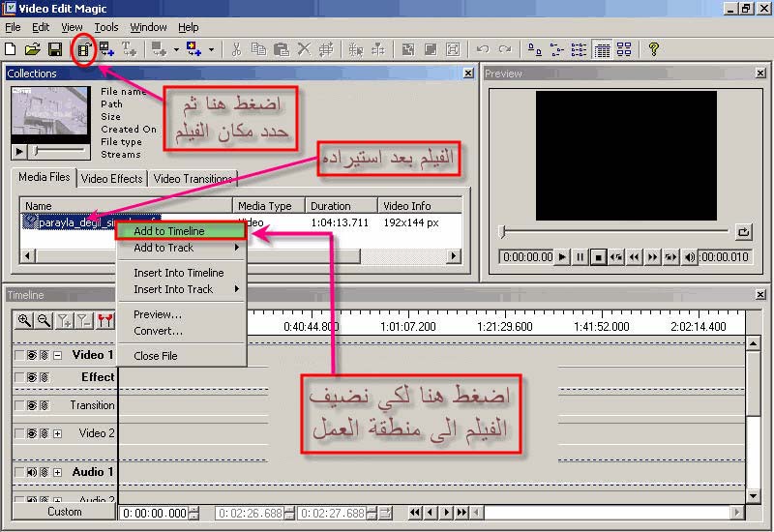Image resolution: width=774 pixels, height=532 pixels.
Task: Click the Paste clipboard toolbar icon
Action: click(x=281, y=49)
